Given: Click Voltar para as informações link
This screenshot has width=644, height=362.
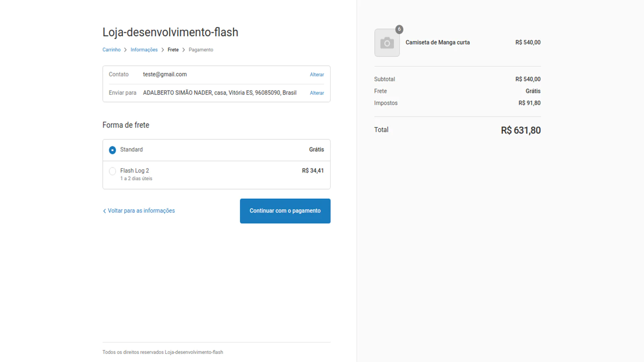Looking at the screenshot, I should click(x=139, y=211).
